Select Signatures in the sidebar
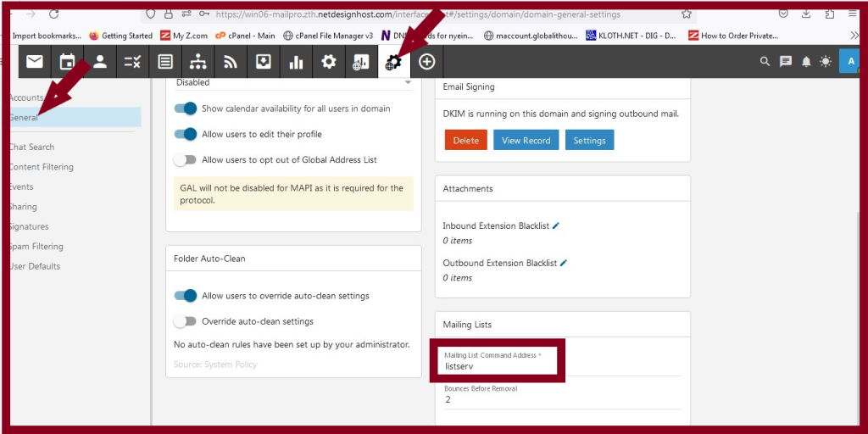This screenshot has height=434, width=868. pos(30,226)
